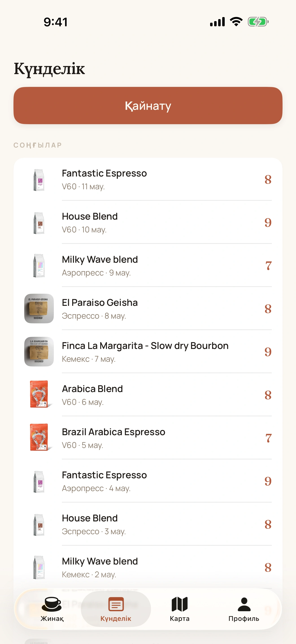Open the El Paraiso Geisha bag thumbnail
This screenshot has width=296, height=644.
(x=39, y=309)
